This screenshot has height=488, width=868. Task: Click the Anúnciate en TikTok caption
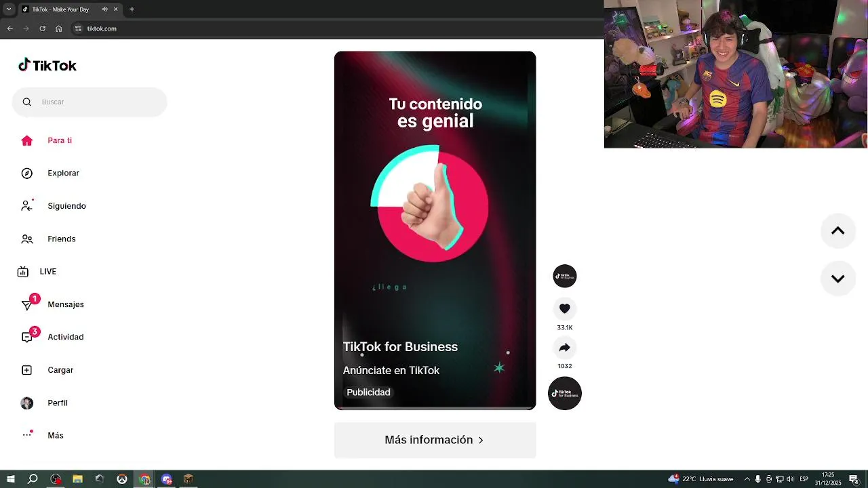tap(391, 370)
